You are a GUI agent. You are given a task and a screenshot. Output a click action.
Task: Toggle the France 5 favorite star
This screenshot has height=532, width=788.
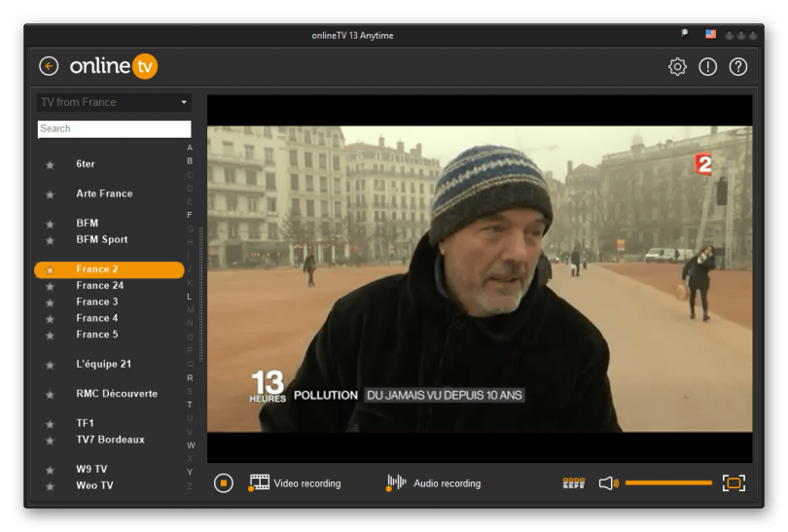pos(50,336)
